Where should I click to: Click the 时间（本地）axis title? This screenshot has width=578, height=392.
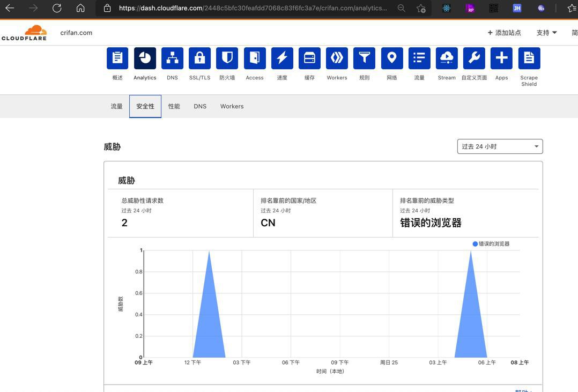click(x=330, y=371)
